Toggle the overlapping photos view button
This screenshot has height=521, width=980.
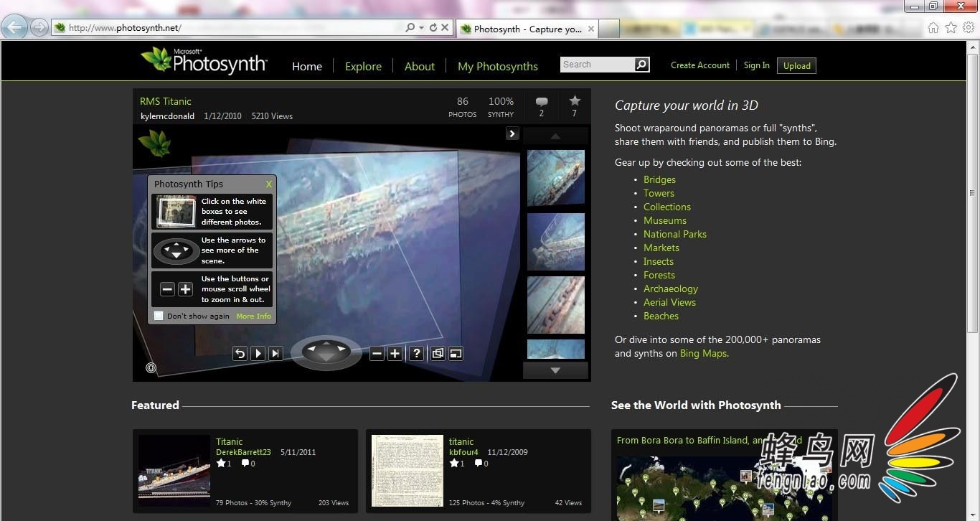tap(438, 353)
